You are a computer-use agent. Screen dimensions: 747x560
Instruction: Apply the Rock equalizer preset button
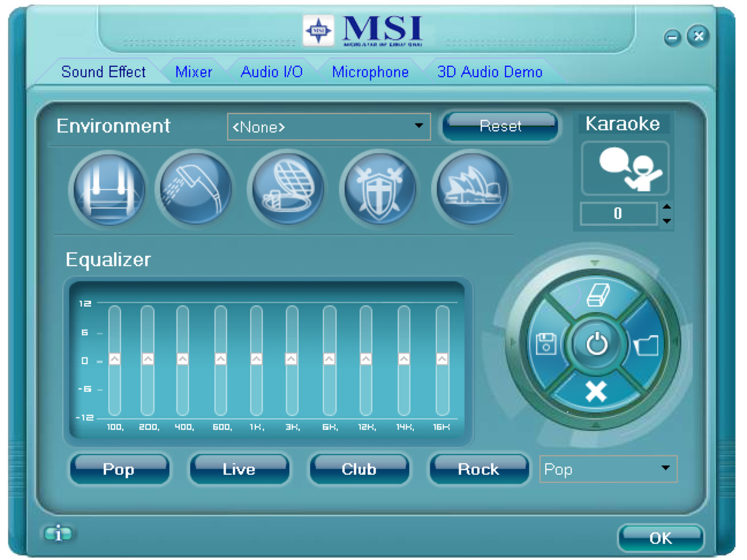pyautogui.click(x=479, y=469)
